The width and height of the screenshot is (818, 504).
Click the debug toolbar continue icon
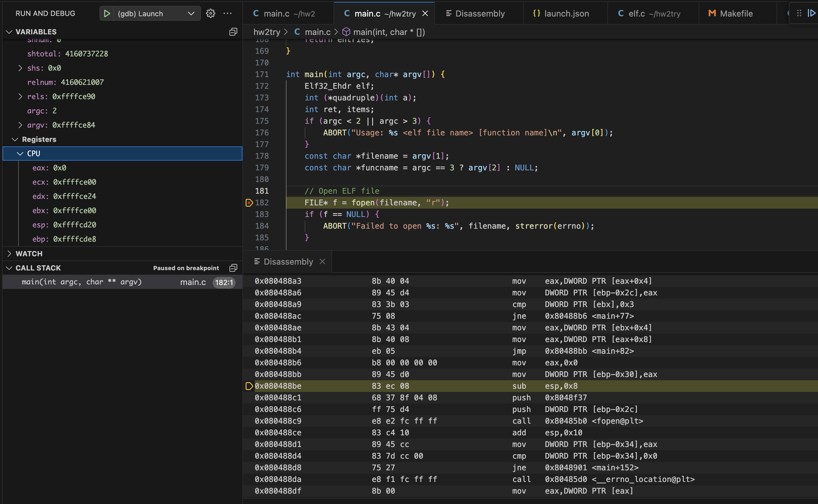click(x=811, y=13)
